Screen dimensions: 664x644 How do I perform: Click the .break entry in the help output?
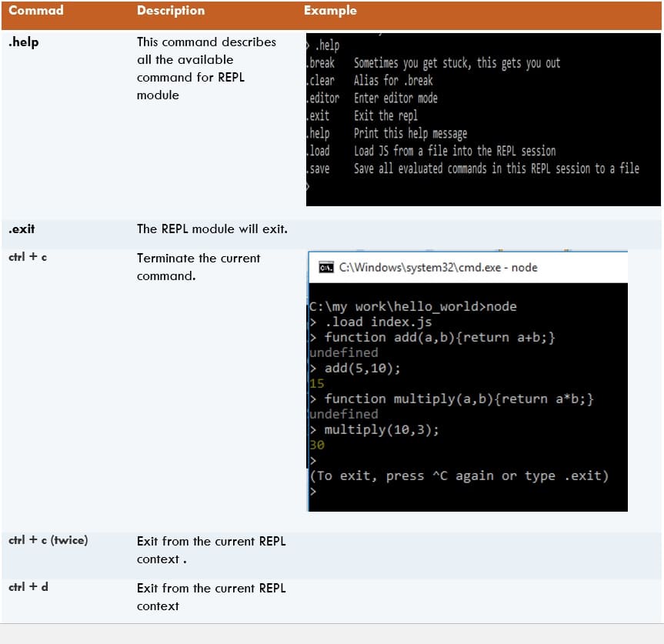pos(321,63)
